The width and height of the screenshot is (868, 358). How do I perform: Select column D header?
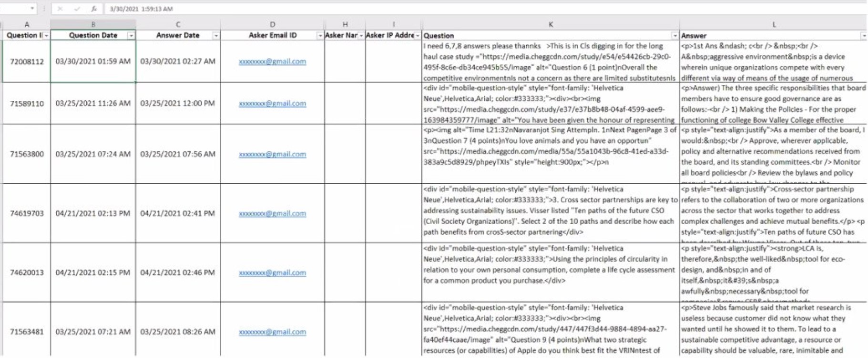(273, 24)
